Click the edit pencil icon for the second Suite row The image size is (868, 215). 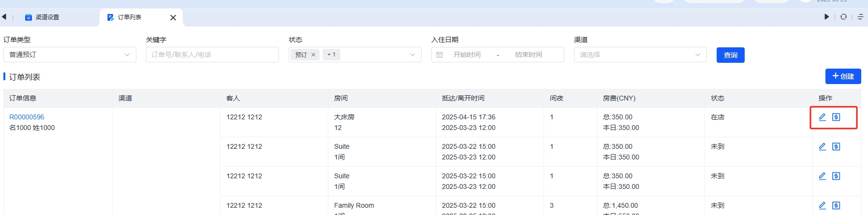pos(822,176)
